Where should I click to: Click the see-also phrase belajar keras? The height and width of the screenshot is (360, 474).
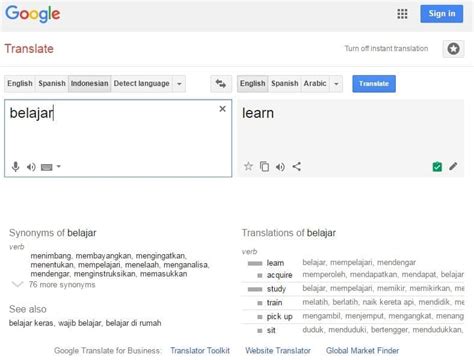tap(31, 323)
